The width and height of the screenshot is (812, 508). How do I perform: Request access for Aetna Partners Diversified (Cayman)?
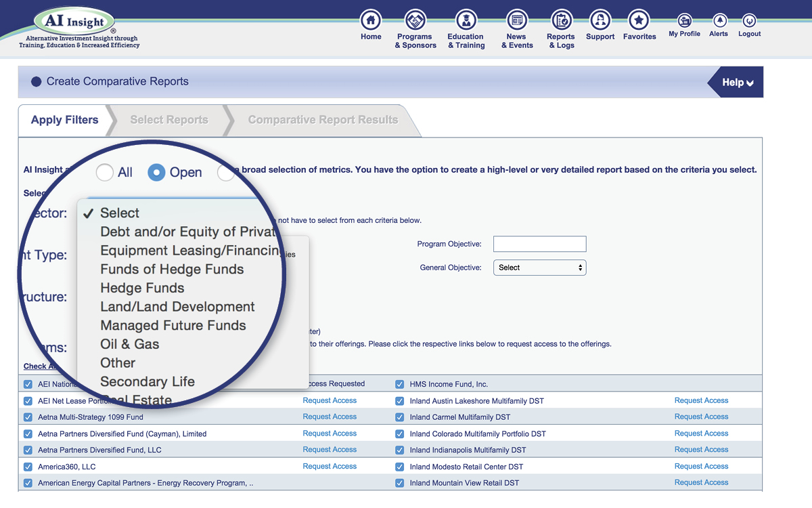point(330,433)
